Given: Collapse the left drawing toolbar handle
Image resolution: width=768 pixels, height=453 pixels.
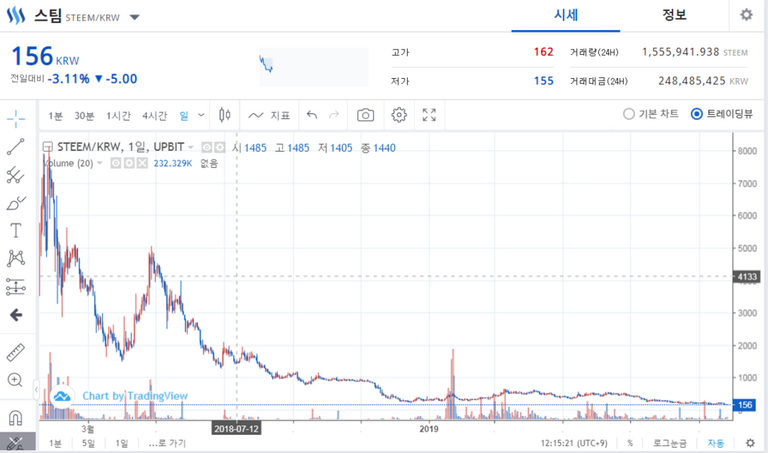Looking at the screenshot, I should pyautogui.click(x=36, y=390).
